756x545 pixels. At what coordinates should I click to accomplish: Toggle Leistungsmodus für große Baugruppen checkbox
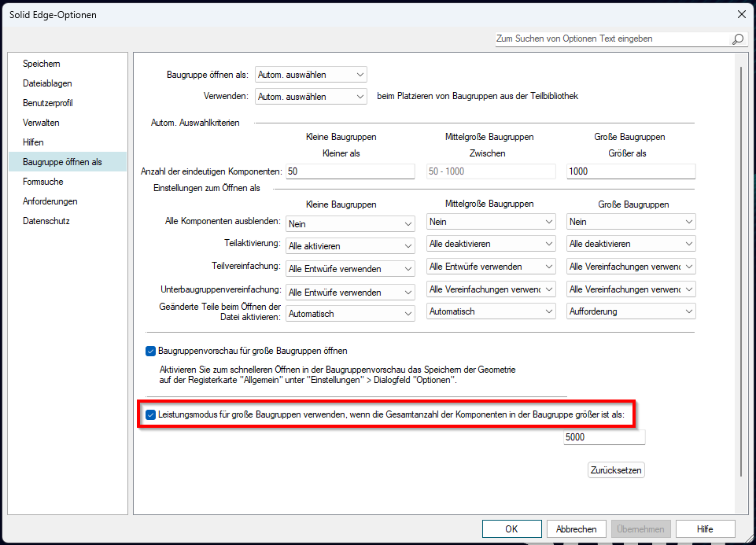[150, 414]
